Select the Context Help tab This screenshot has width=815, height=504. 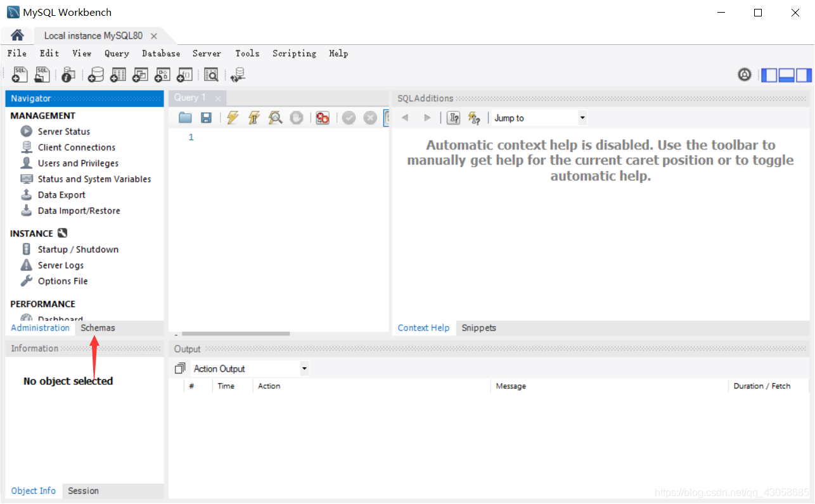(x=423, y=328)
